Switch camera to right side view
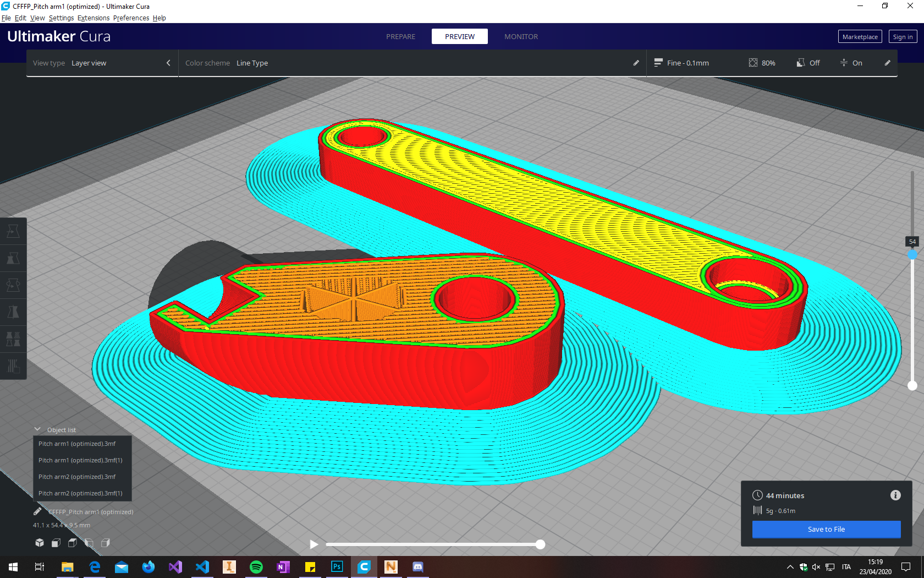Image resolution: width=924 pixels, height=578 pixels. 106,543
